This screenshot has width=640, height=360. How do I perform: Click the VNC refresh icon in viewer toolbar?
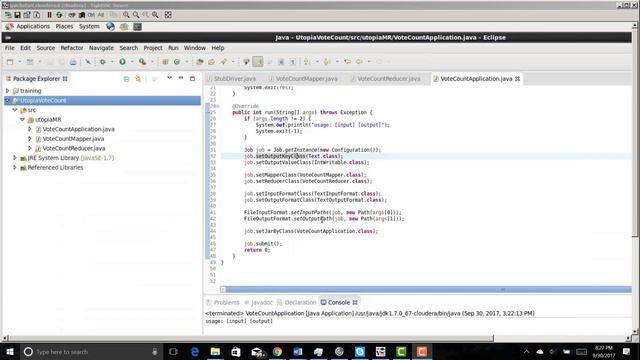point(59,15)
